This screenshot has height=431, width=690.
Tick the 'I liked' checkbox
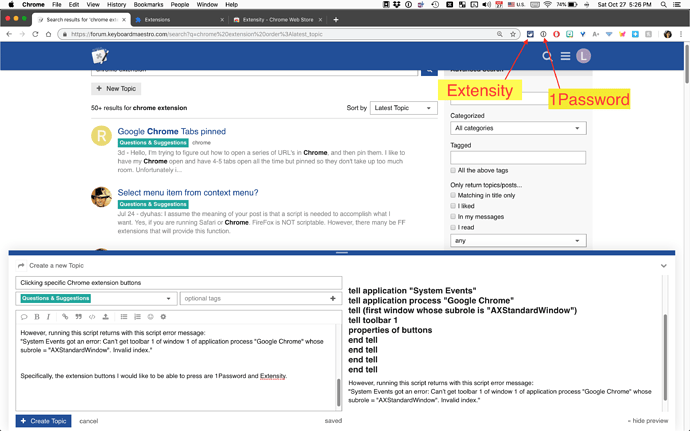pos(453,206)
